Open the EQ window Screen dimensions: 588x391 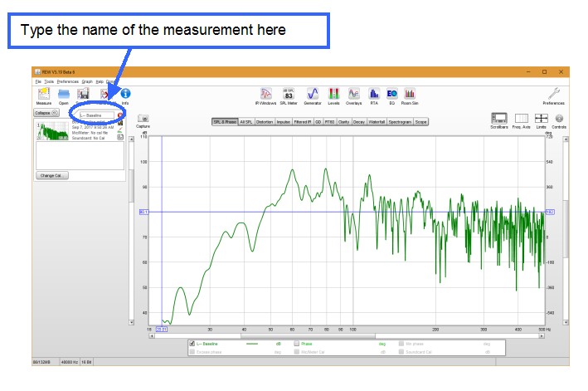coord(391,94)
